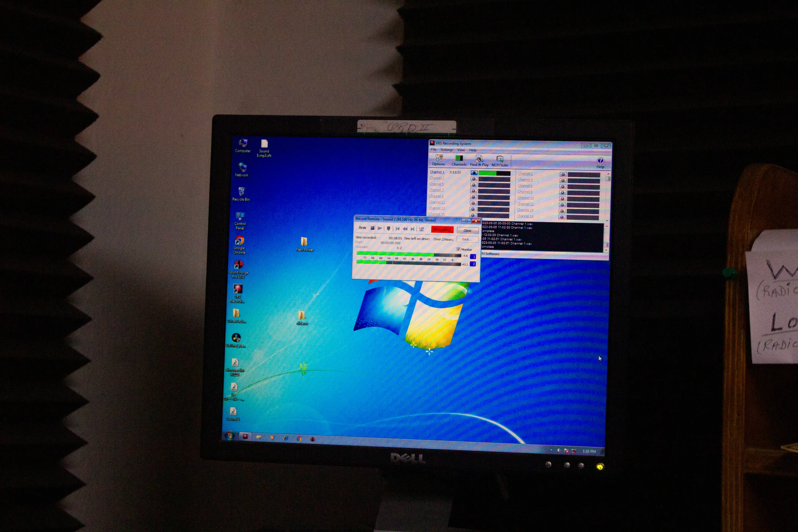The width and height of the screenshot is (798, 532).
Task: Open the NCH Suite toolbar button
Action: tap(500, 161)
